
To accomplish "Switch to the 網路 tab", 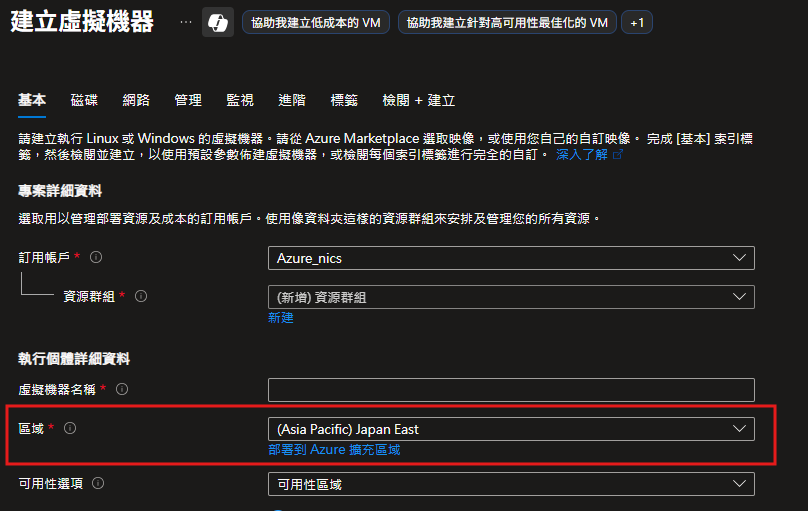I will tap(136, 100).
